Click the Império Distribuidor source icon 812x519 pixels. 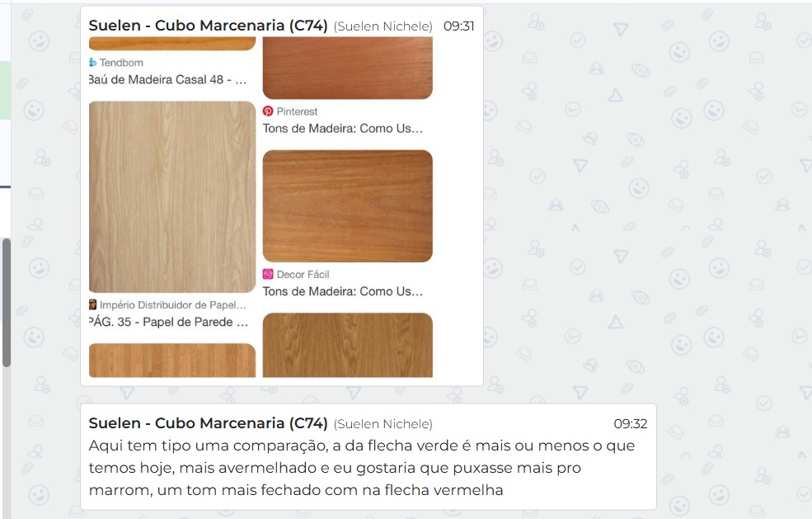click(92, 304)
